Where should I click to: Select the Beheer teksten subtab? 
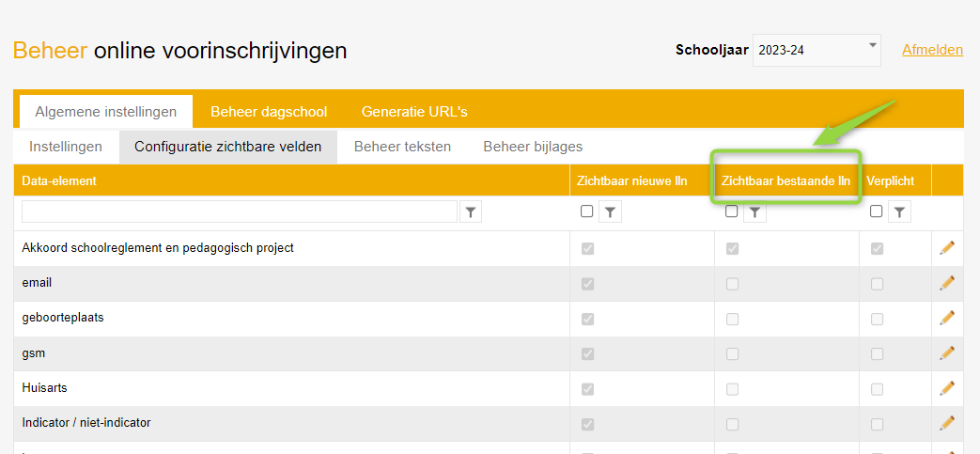pos(402,147)
